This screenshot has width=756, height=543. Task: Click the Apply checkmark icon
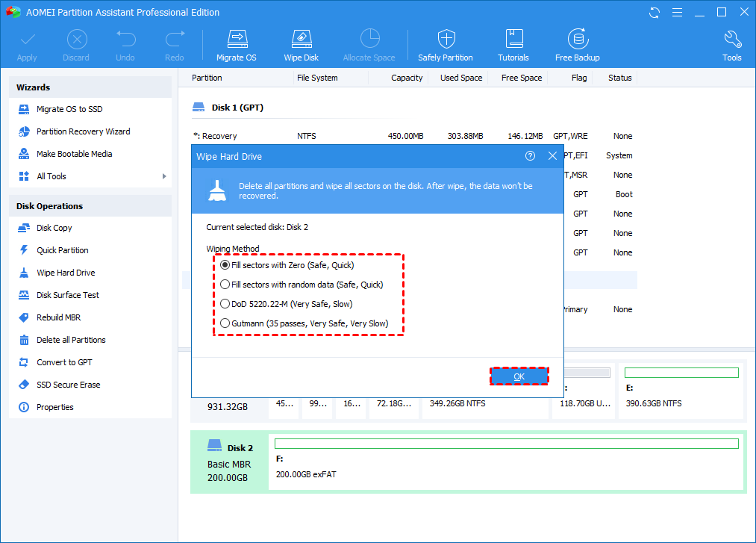pos(27,40)
